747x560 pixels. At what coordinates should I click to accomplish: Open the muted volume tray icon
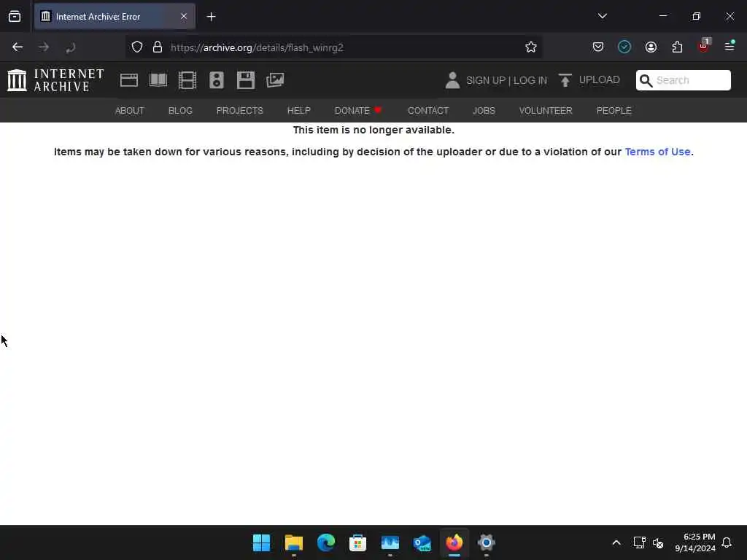point(658,542)
